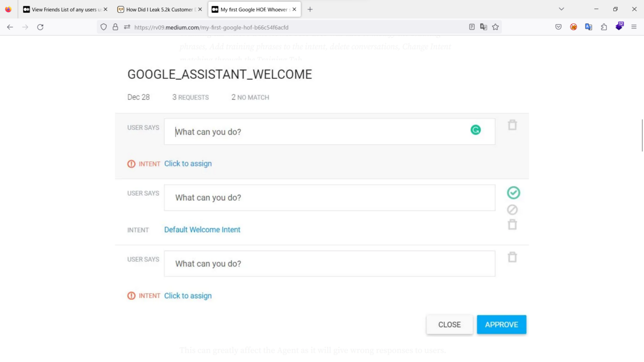Open the Default Welcome Intent link
The image size is (644, 362).
coord(202,230)
